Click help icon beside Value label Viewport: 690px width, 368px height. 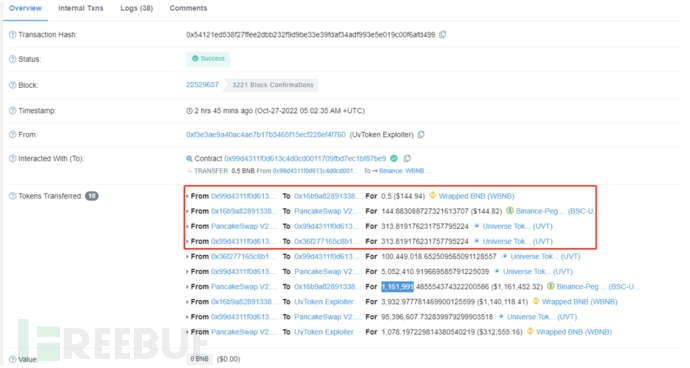tap(12, 359)
